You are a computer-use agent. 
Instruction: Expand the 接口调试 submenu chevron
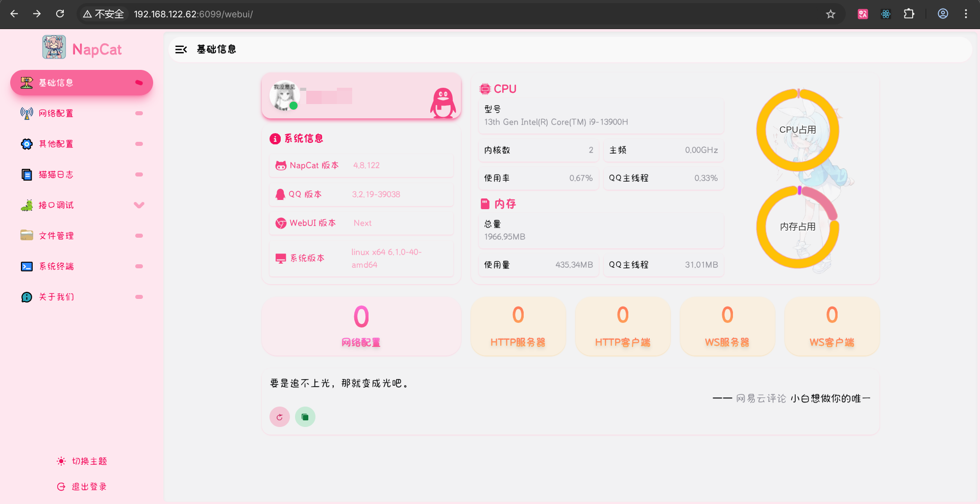[139, 205]
